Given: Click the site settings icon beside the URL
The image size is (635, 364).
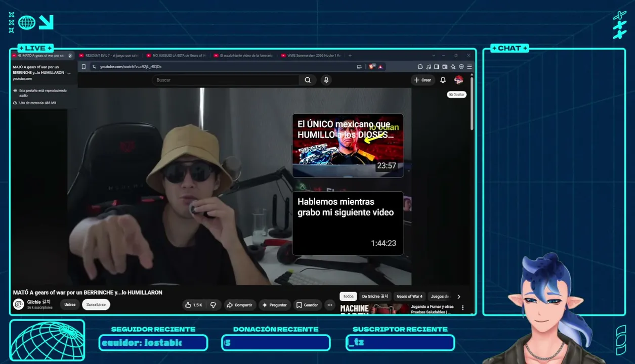Looking at the screenshot, I should (x=94, y=67).
